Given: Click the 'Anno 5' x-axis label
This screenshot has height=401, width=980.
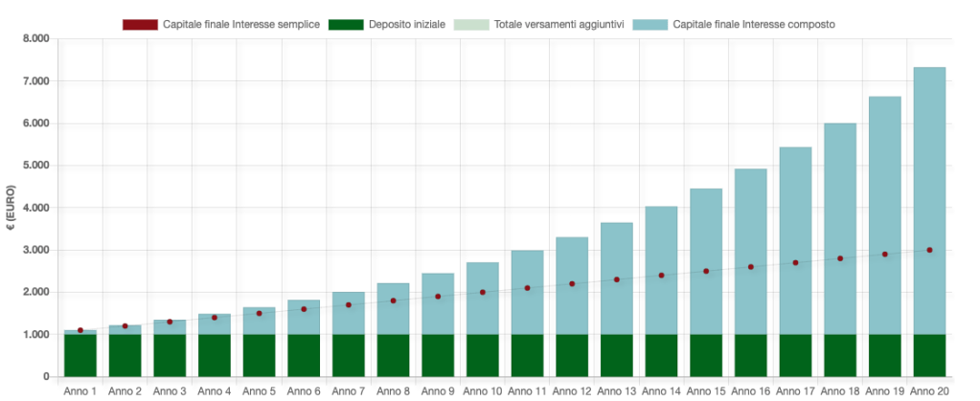Looking at the screenshot, I should point(259,390).
